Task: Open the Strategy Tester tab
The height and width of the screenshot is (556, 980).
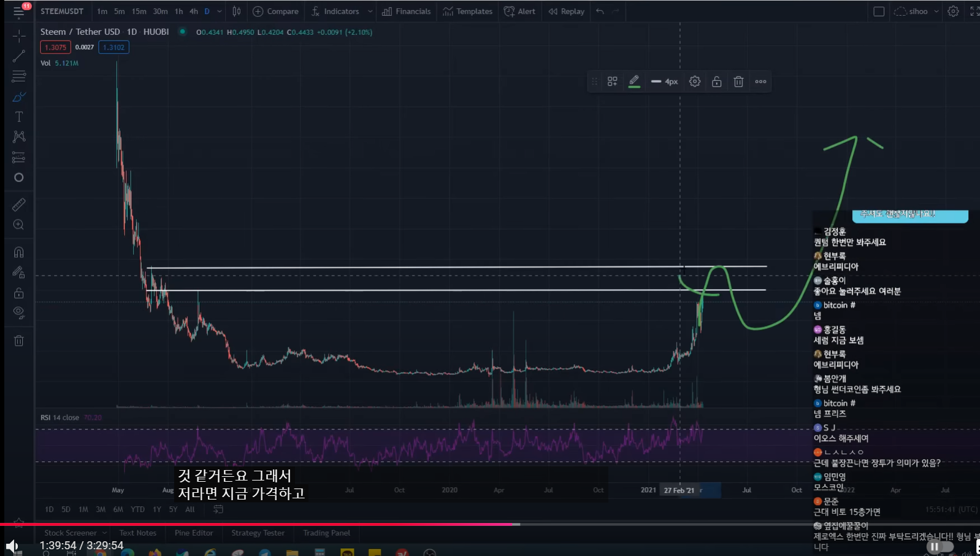Action: pos(258,533)
